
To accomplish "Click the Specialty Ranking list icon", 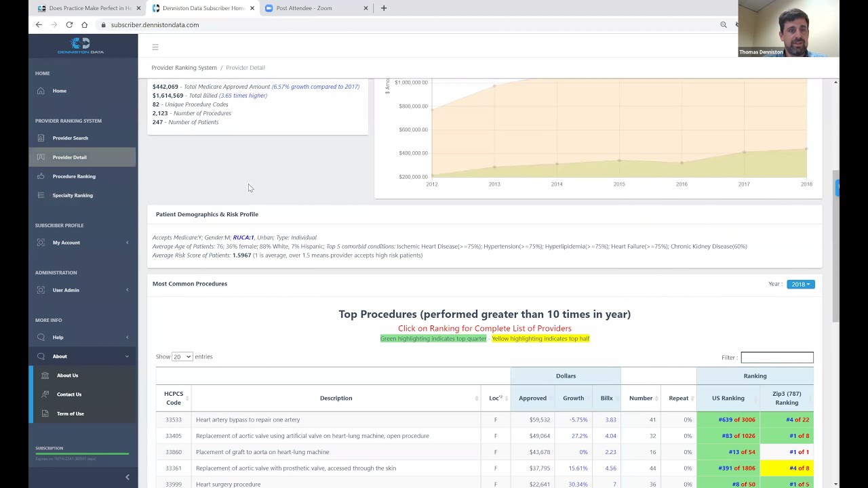I will click(x=41, y=195).
